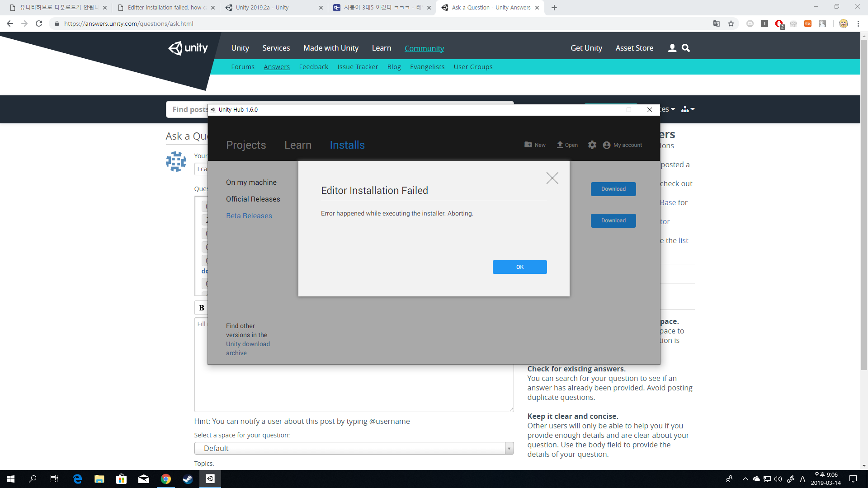Open the Unity menu on website header

[x=240, y=48]
